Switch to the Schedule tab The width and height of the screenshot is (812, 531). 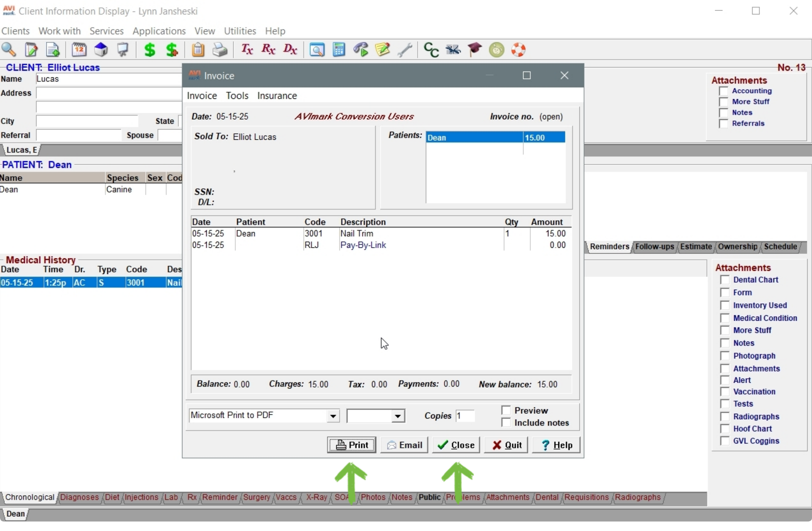(781, 247)
